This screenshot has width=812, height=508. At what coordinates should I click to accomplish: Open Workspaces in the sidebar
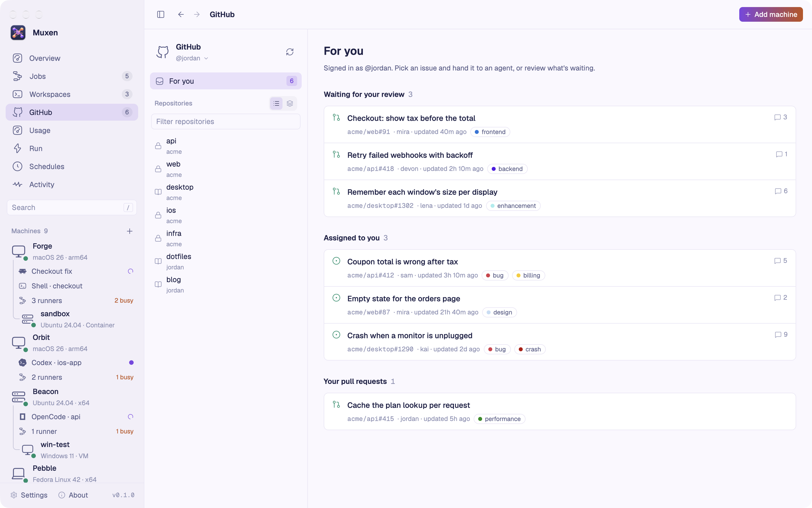72,94
